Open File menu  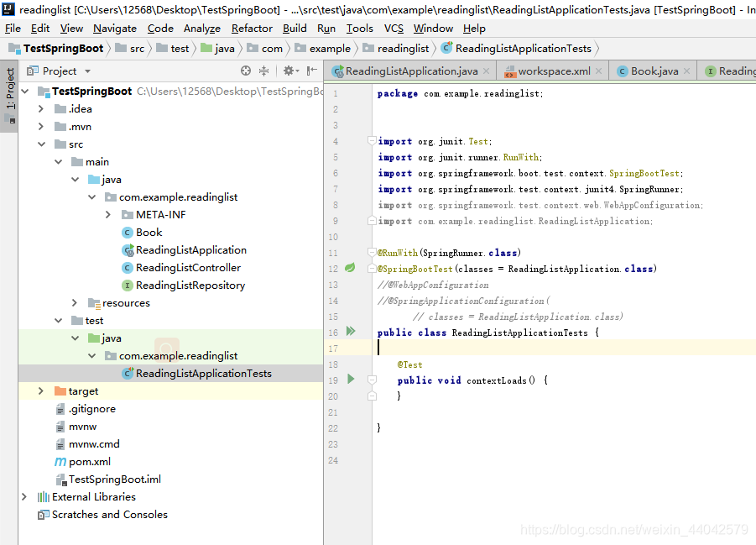coord(13,29)
